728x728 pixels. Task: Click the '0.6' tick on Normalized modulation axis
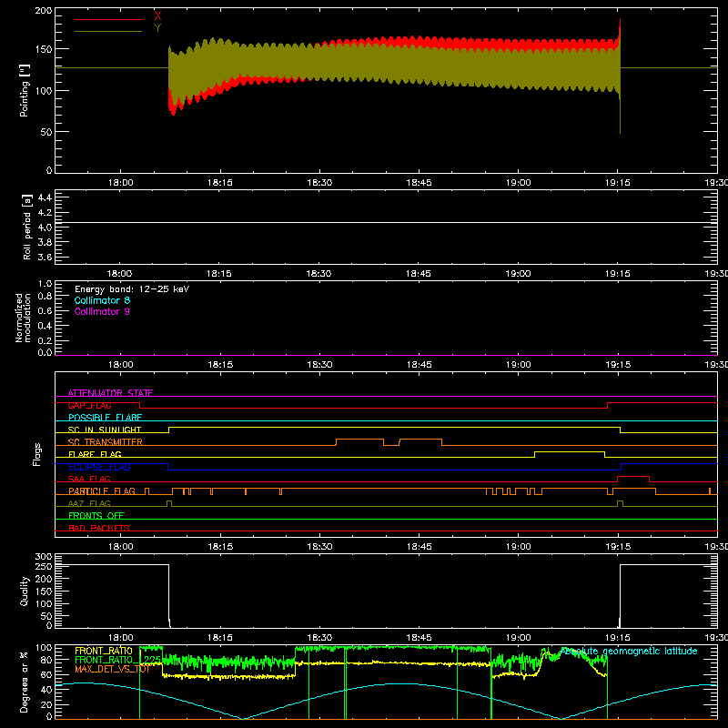[x=45, y=310]
